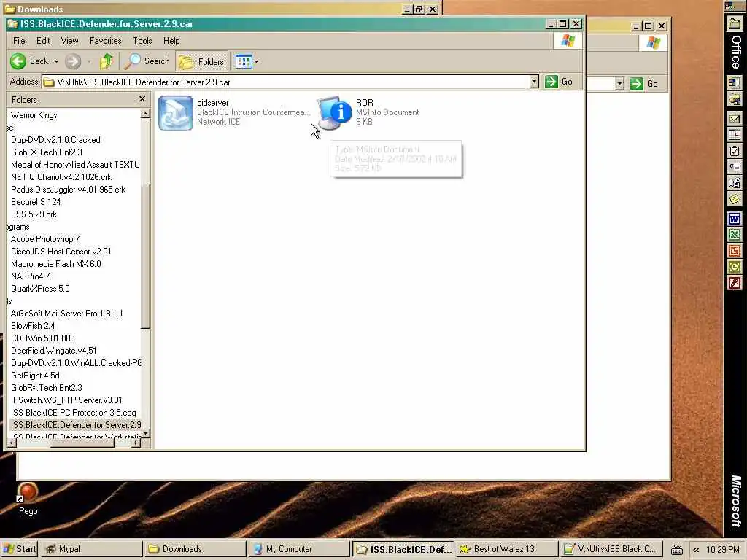This screenshot has width=747, height=560.
Task: Switch to the V:\Utils\ISS BlackIC... taskbar button
Action: (611, 548)
